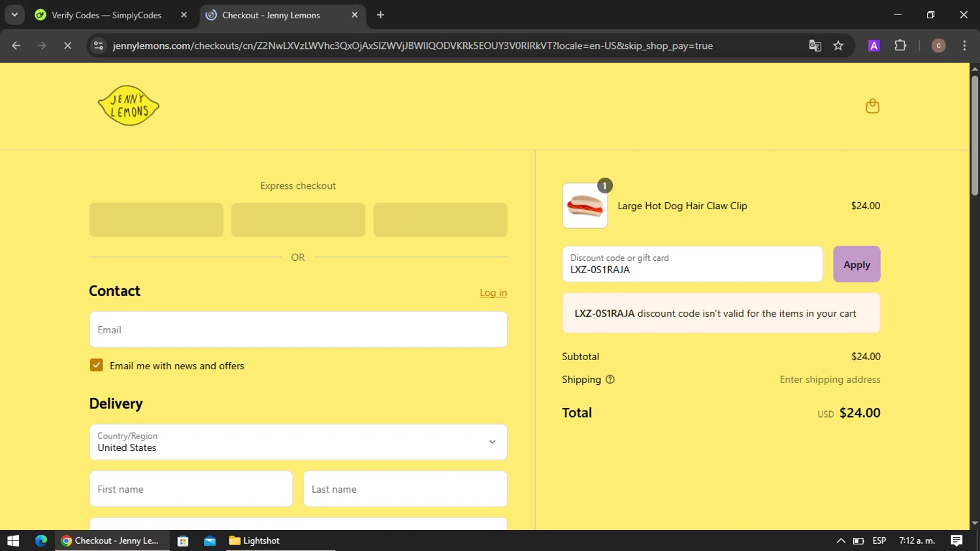The height and width of the screenshot is (551, 980).
Task: Go forward in browser history
Action: click(42, 46)
